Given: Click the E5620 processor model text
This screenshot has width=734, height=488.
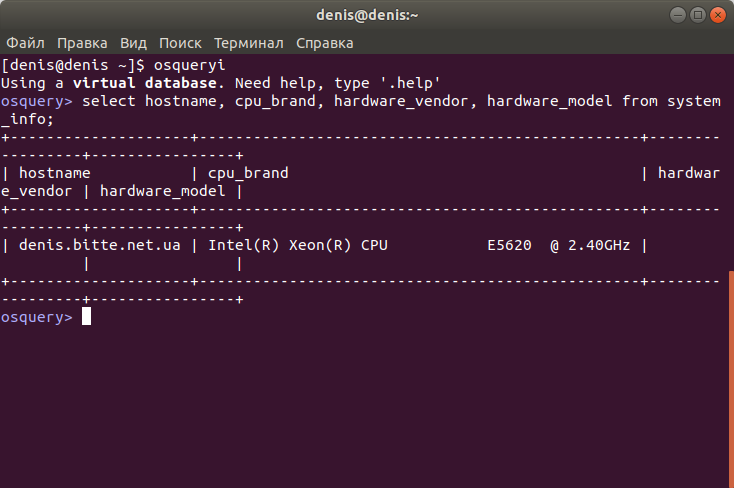Looking at the screenshot, I should tap(509, 245).
